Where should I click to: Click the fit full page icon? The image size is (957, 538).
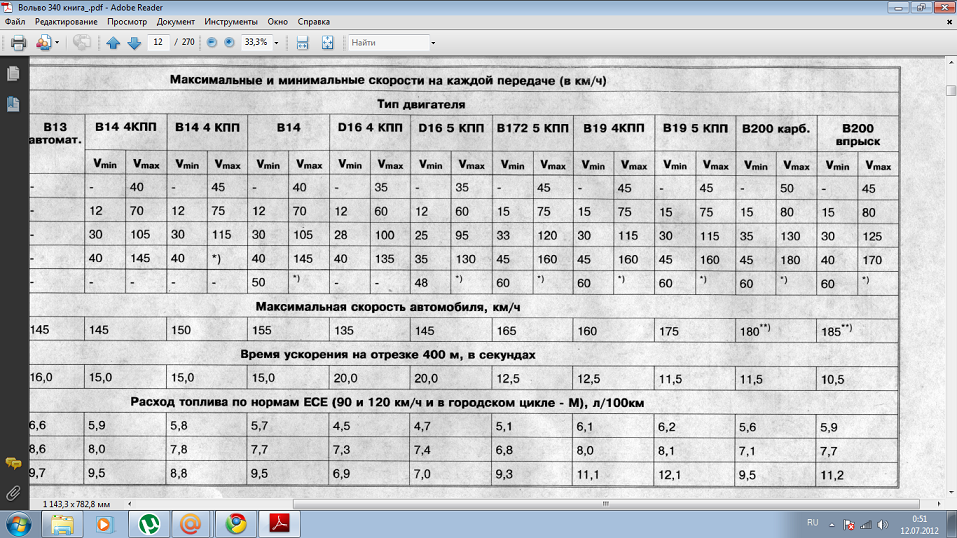[x=327, y=43]
